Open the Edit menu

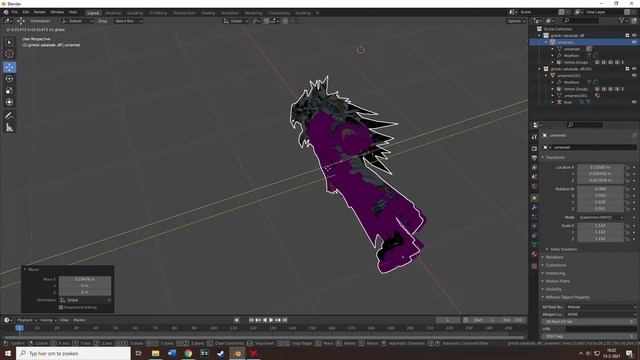pos(26,12)
